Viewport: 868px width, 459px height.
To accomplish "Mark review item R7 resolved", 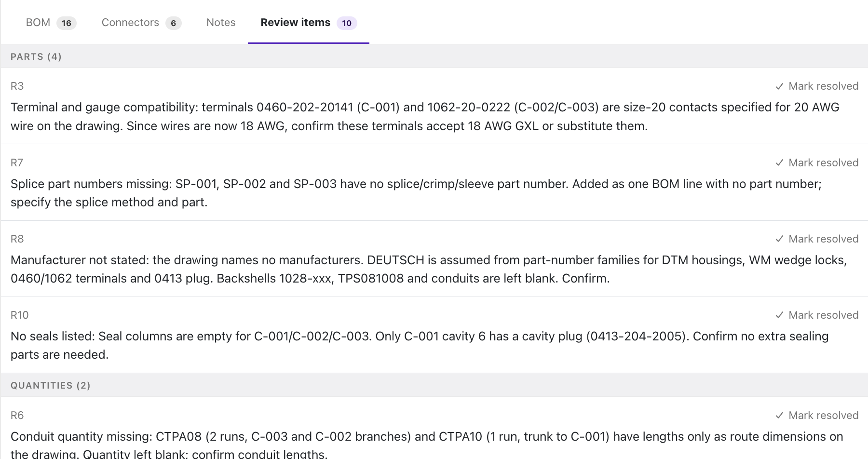I will click(817, 163).
